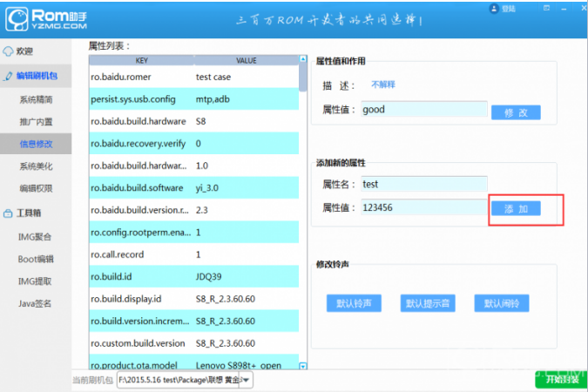
Task: Click the window settings icon near minimize
Action: [x=546, y=8]
